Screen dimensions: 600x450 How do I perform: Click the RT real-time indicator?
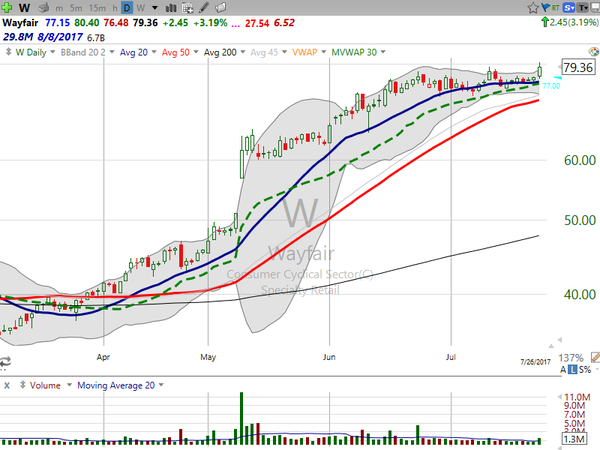[556, 7]
